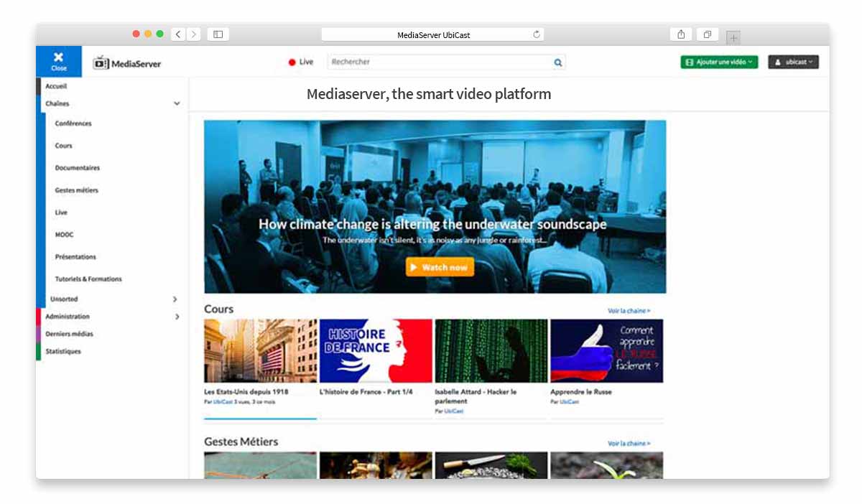Screen dimensions: 862x504
Task: Click the red Live indicator icon
Action: click(292, 62)
